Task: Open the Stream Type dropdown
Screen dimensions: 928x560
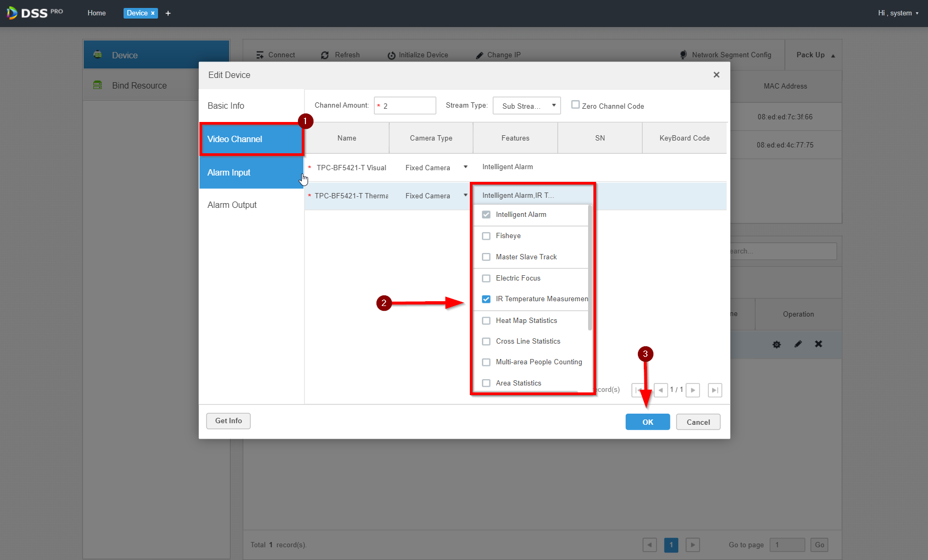Action: coord(527,106)
